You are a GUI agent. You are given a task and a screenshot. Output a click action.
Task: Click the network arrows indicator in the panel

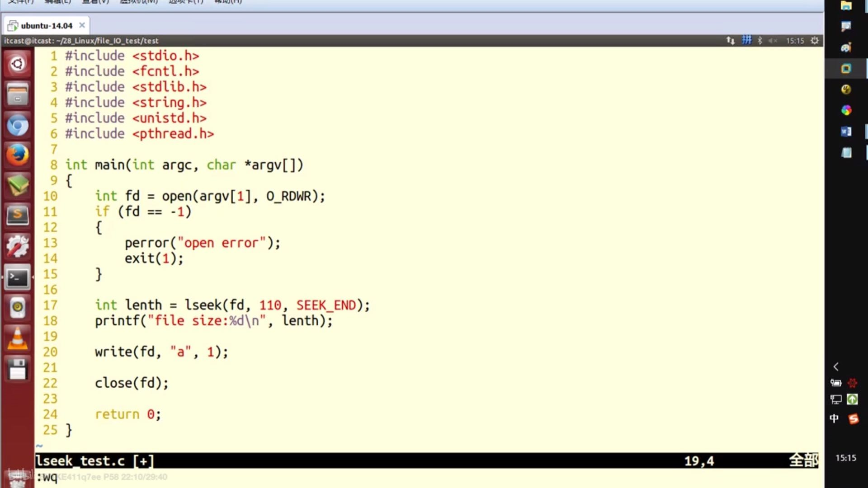point(730,40)
